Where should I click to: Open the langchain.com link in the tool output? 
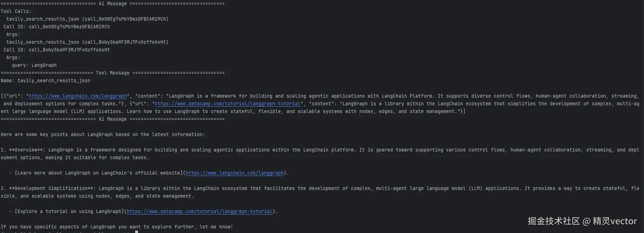(77, 96)
